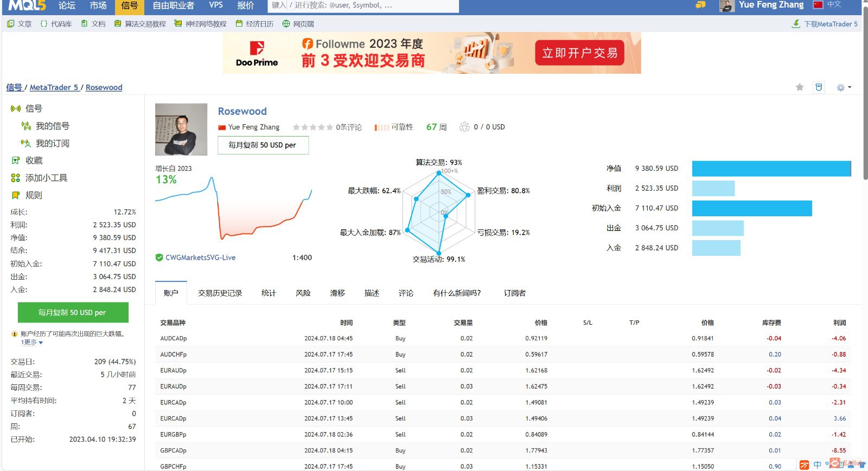This screenshot has width=868, height=471.
Task: Open the 论坛 forum menu
Action: (x=67, y=5)
